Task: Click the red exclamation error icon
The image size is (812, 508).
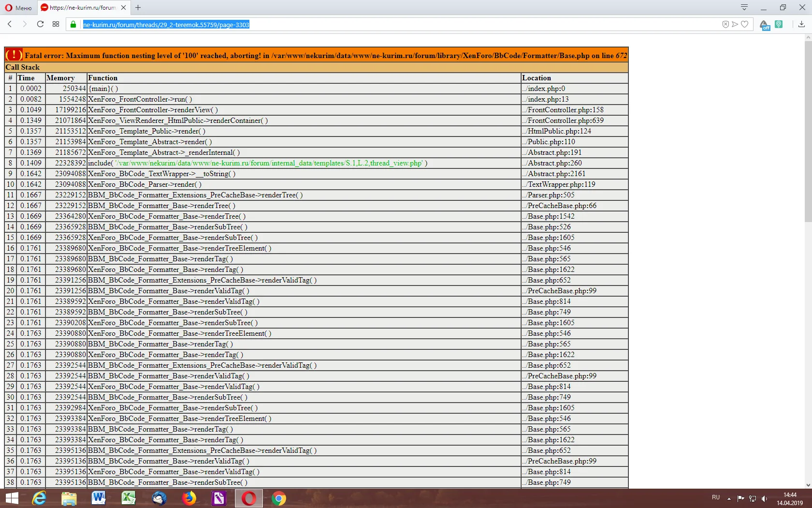Action: point(14,55)
